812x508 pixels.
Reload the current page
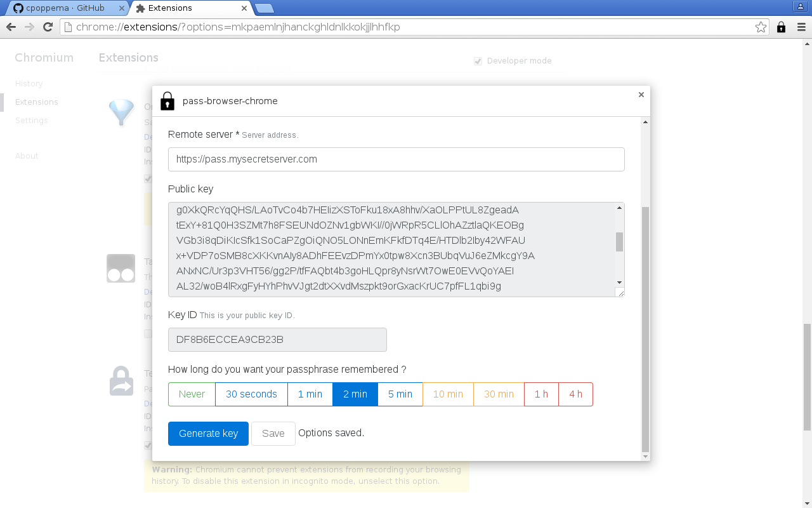(x=47, y=27)
